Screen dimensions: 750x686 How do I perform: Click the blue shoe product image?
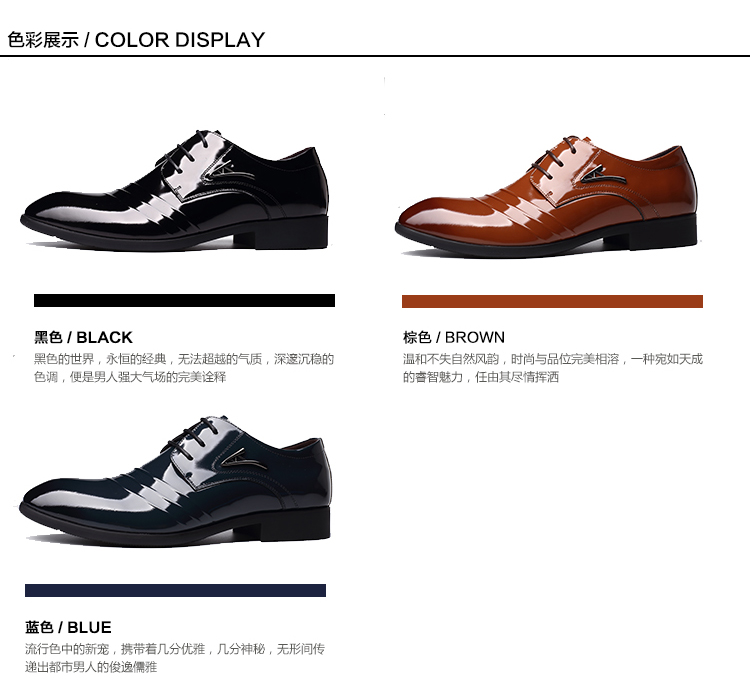175,481
